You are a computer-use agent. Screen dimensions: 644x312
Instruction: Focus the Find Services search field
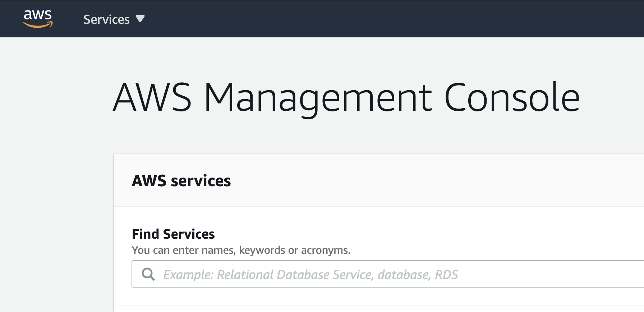[x=388, y=274]
